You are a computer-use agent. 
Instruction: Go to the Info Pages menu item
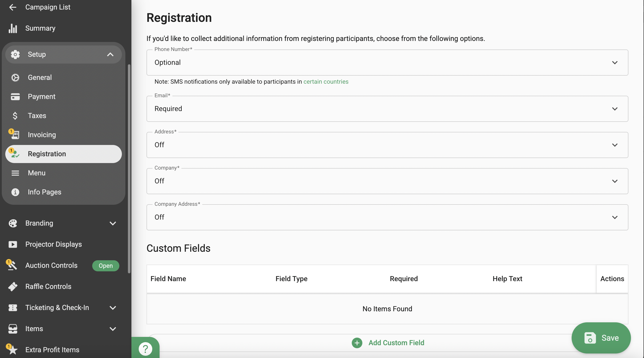pos(44,192)
